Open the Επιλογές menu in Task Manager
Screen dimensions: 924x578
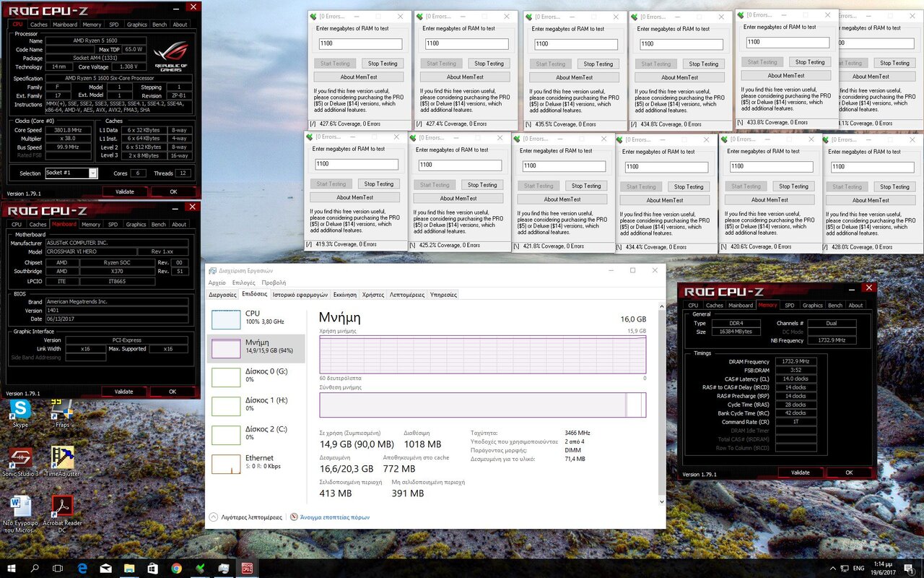(x=243, y=282)
